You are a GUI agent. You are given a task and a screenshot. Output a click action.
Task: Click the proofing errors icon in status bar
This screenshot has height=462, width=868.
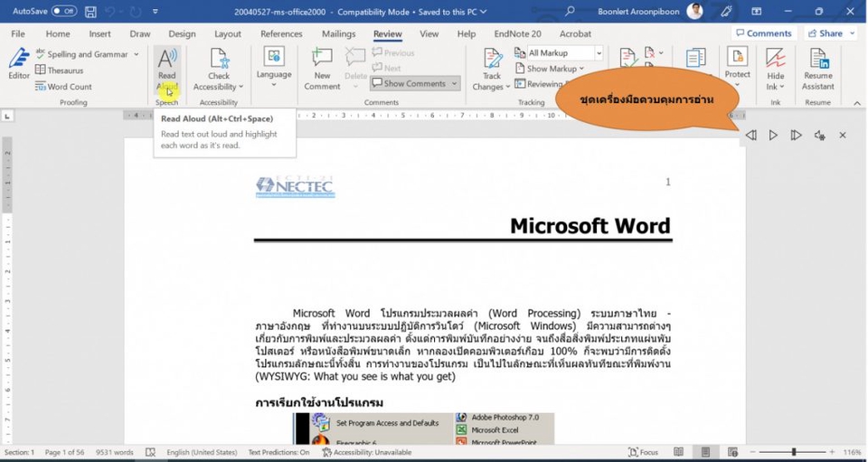150,452
